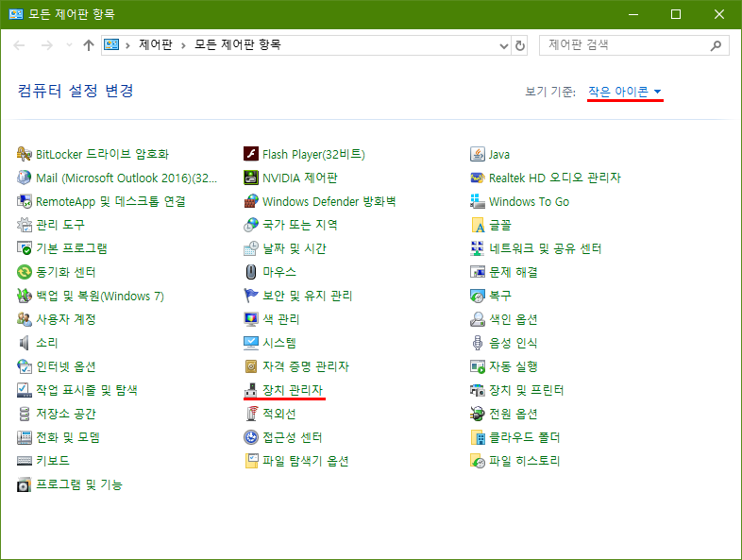The height and width of the screenshot is (560, 742).
Task: Open the RemoteApp 및 데스크톱 연결 icon
Action: coord(25,201)
